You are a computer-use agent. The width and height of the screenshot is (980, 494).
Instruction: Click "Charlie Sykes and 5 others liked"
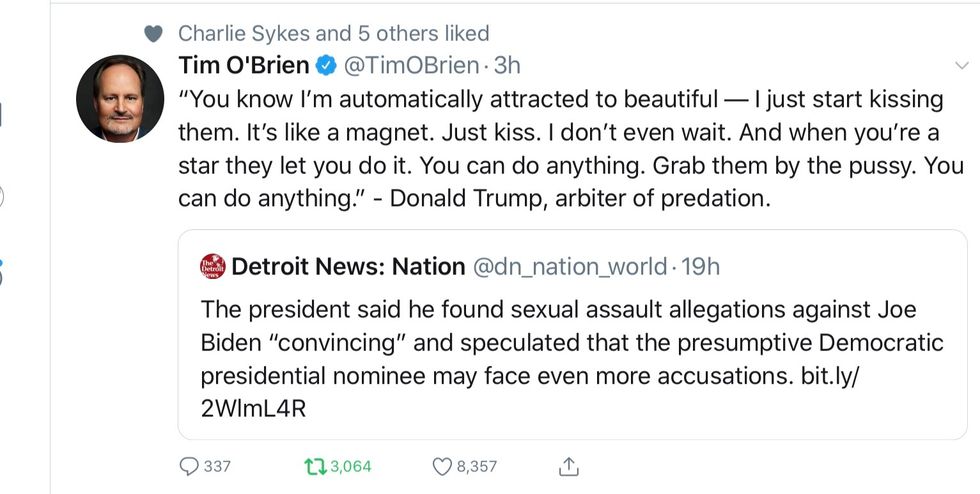click(334, 33)
